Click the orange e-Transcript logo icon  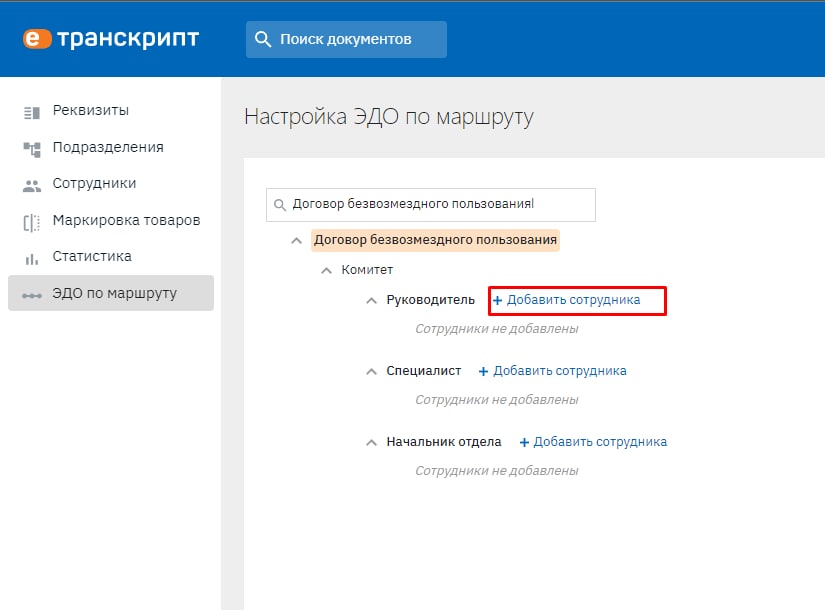point(37,38)
